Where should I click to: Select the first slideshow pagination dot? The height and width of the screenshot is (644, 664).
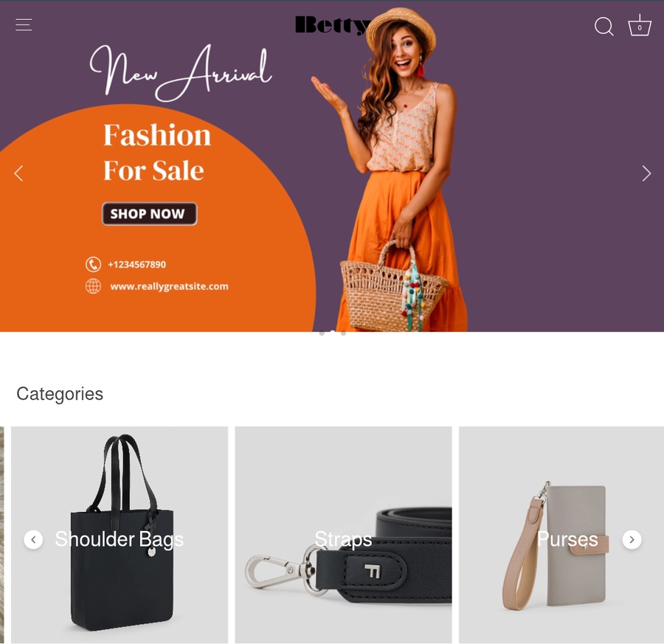322,333
